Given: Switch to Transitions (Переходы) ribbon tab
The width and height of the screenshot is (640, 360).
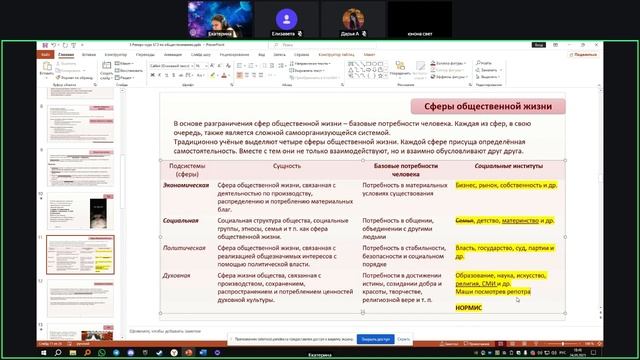Looking at the screenshot, I should click(x=145, y=55).
